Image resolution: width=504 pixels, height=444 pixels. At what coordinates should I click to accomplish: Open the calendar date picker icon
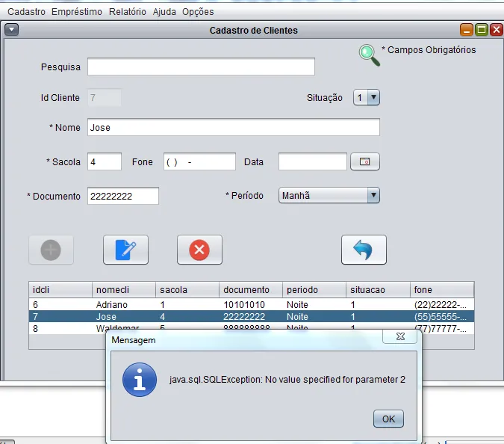pyautogui.click(x=365, y=161)
